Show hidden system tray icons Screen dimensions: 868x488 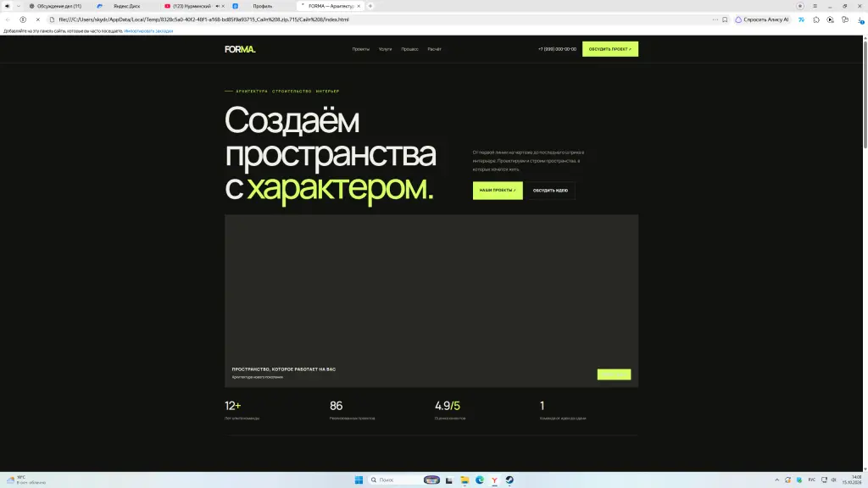pos(776,480)
